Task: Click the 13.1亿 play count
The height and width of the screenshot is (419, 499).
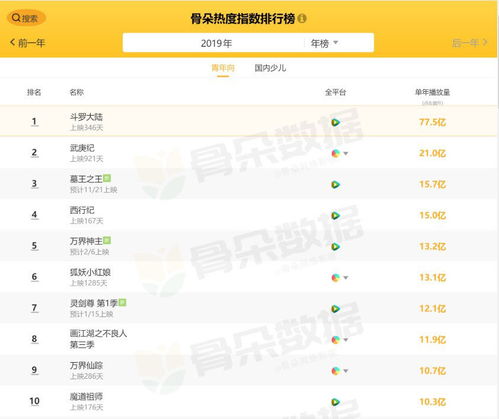Action: coord(432,277)
